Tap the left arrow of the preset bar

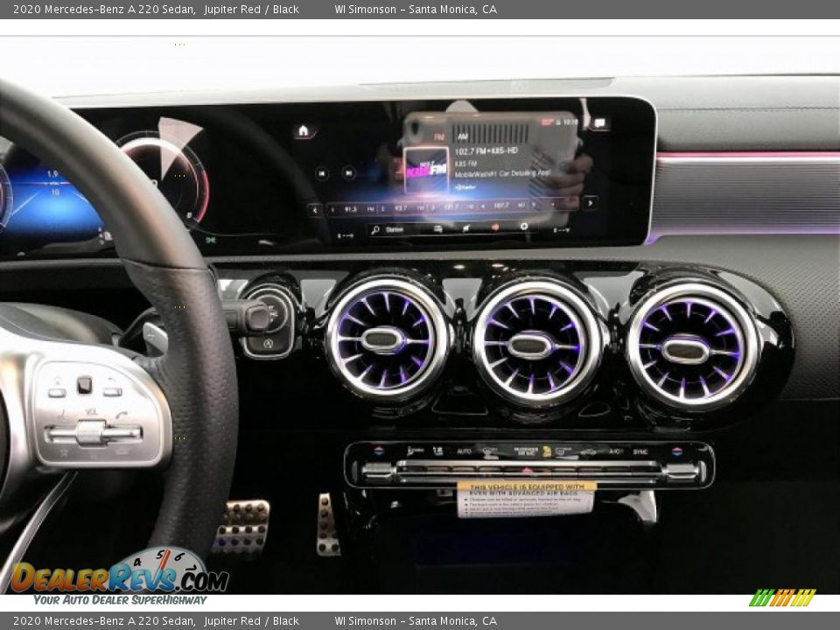315,209
